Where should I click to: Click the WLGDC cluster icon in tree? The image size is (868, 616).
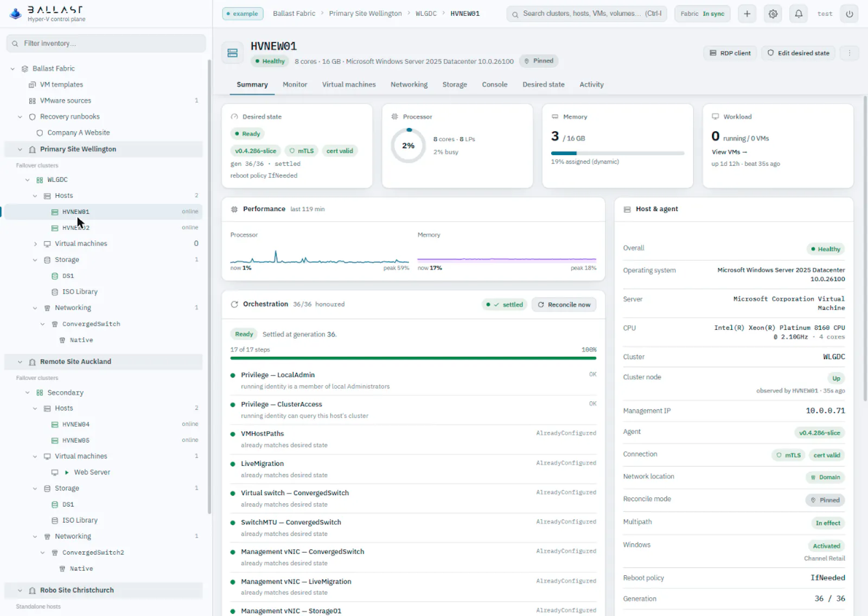click(x=40, y=180)
